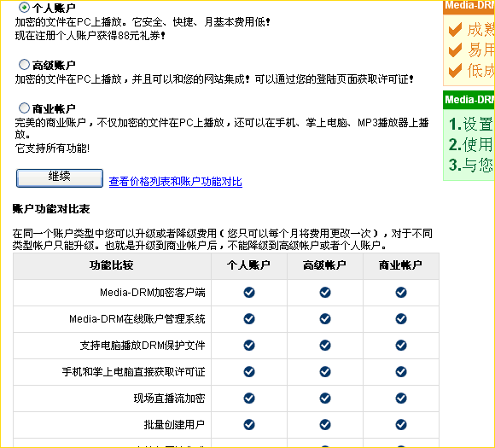Select the 个人账户 radio button
Screen dimensions: 495x448
[x=24, y=7]
